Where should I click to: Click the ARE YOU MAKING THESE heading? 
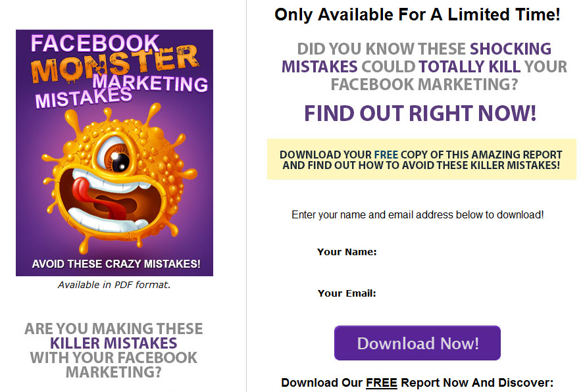pyautogui.click(x=113, y=329)
